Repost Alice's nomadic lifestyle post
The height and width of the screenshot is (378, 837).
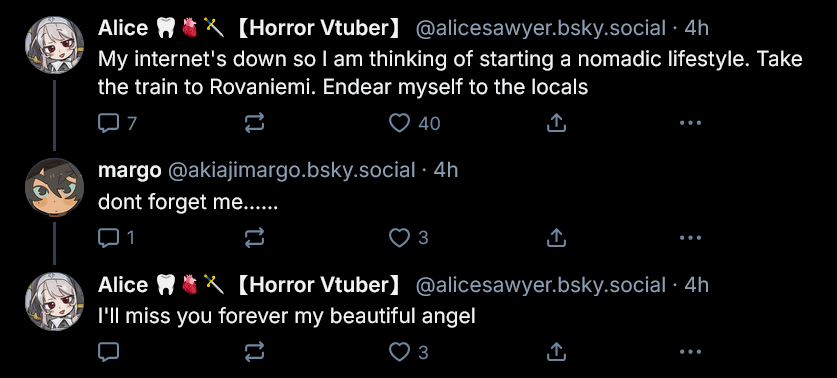pyautogui.click(x=255, y=124)
